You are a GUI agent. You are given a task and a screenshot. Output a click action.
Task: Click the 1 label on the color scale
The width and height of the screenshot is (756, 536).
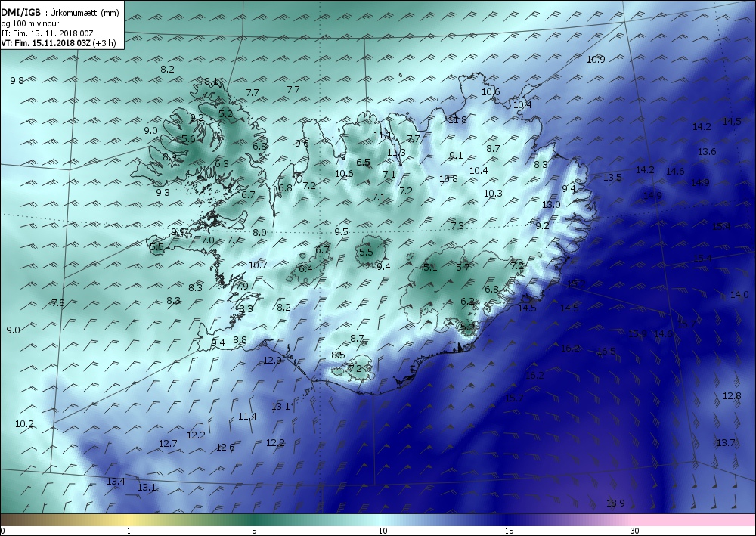pyautogui.click(x=129, y=531)
